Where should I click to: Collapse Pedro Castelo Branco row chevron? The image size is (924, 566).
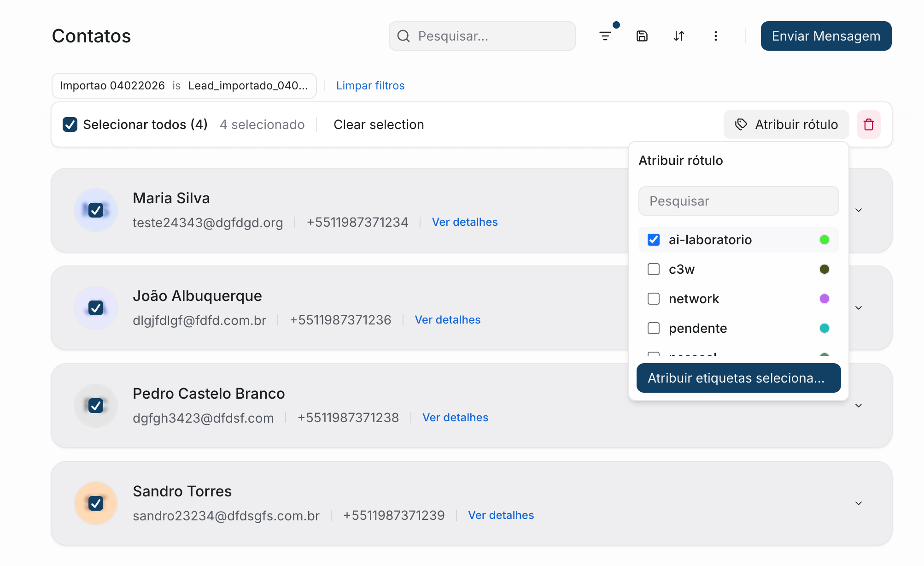859,406
